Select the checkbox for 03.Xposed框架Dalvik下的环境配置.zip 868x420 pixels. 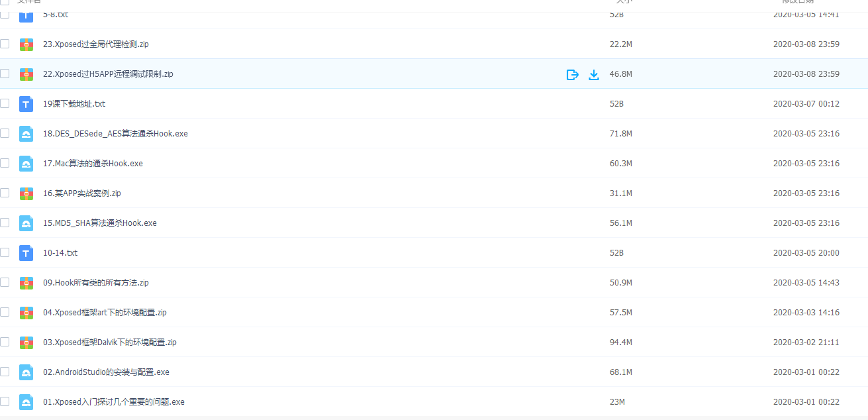click(5, 342)
